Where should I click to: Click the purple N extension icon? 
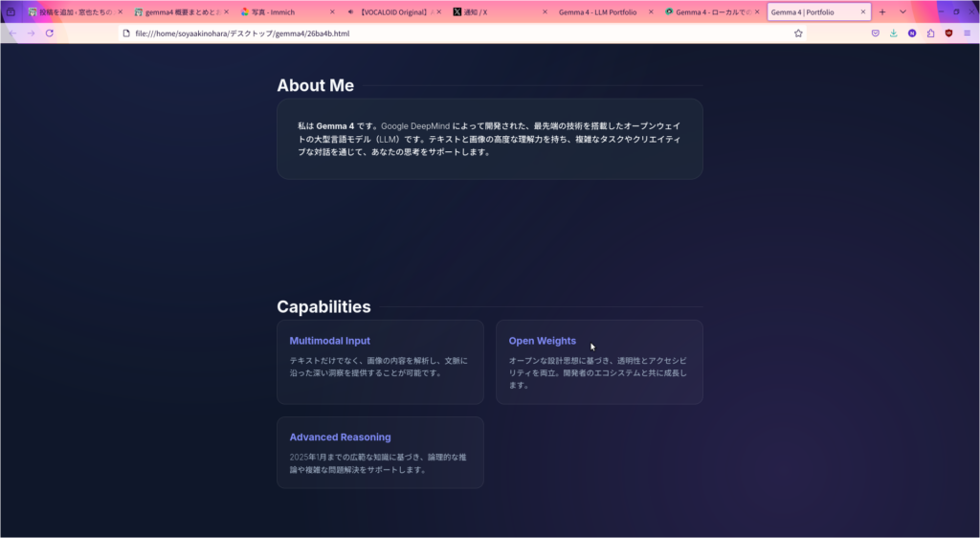tap(912, 33)
